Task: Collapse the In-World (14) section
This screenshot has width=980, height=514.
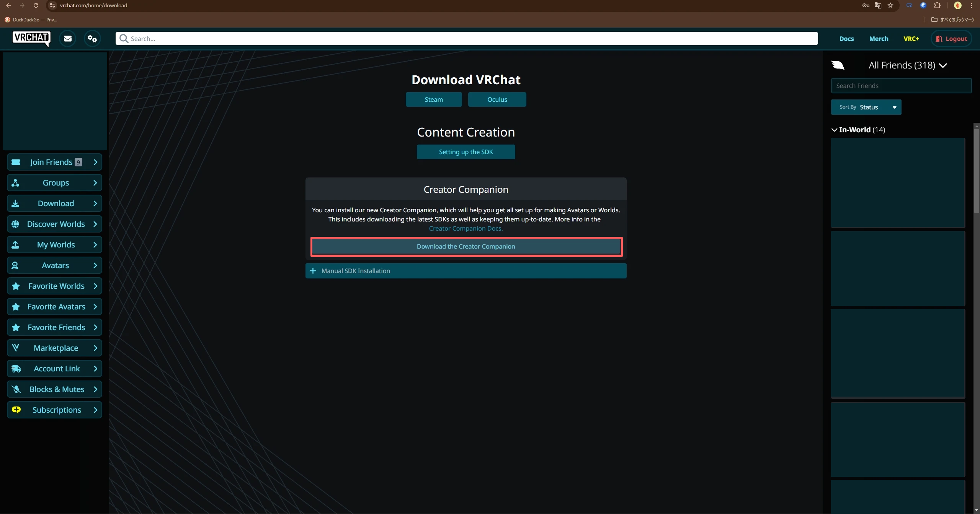Action: (x=858, y=130)
